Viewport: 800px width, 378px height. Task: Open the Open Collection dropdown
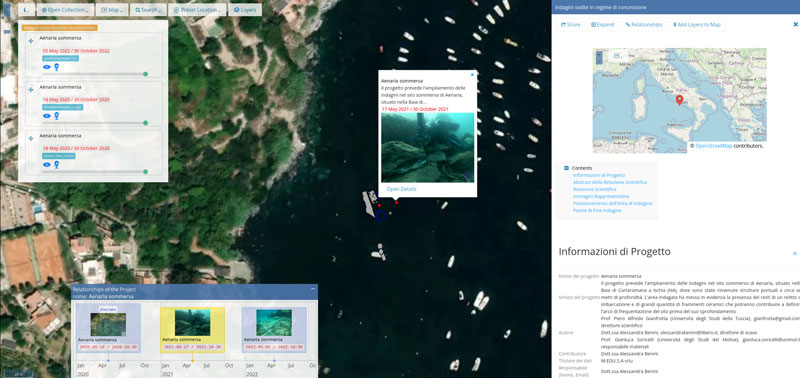coord(65,10)
